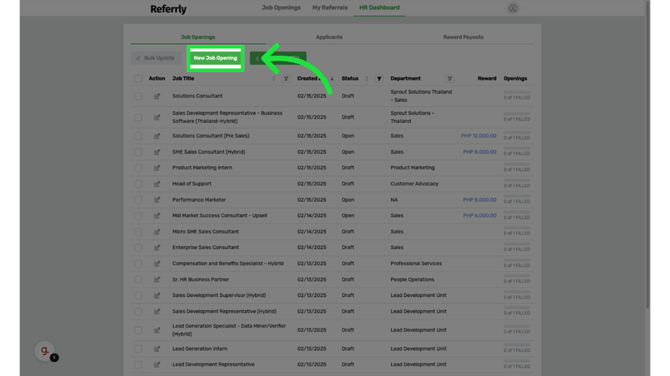This screenshot has width=670, height=376.
Task: Edit Compensation and Benefits Specialist - Hybrid
Action: pyautogui.click(x=157, y=264)
